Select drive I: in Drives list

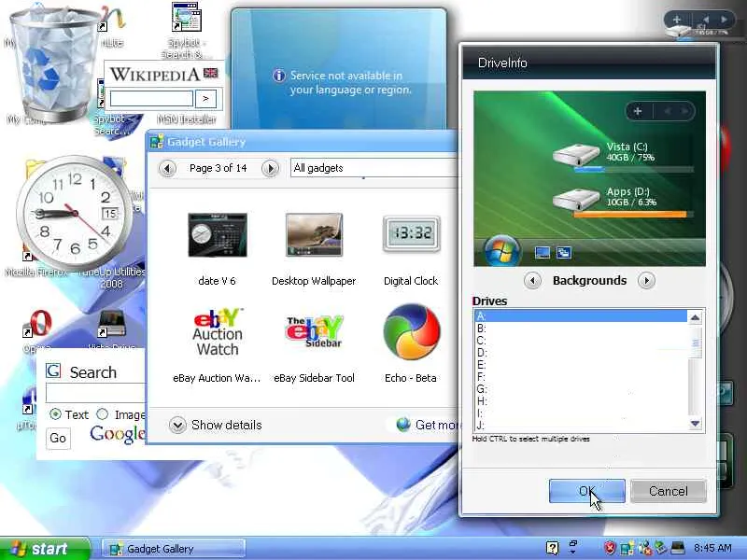[581, 413]
